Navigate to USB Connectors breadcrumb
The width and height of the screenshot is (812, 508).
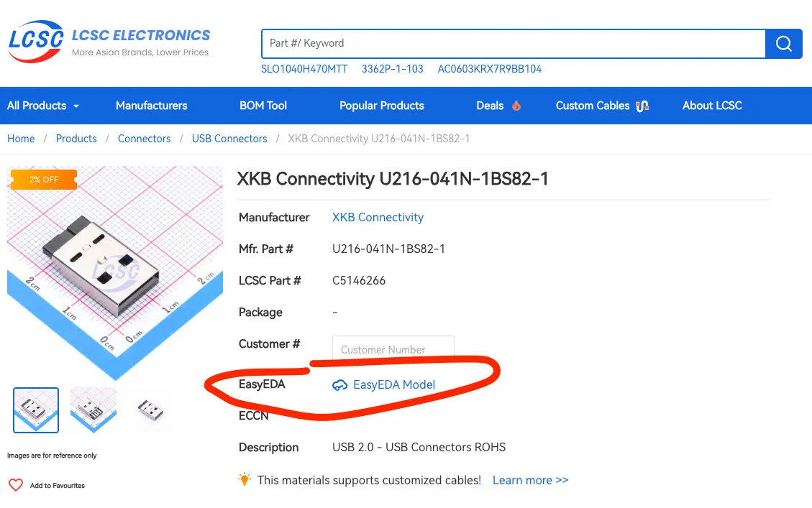[x=229, y=139]
